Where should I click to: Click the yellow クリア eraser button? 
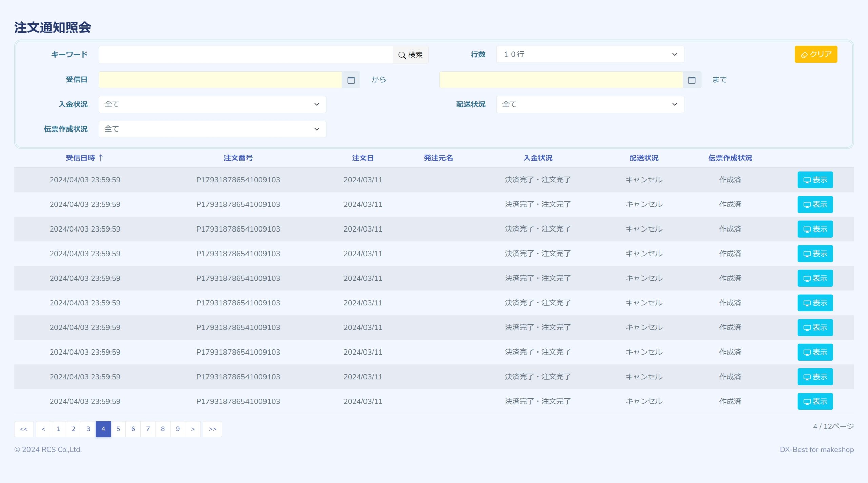coord(816,54)
